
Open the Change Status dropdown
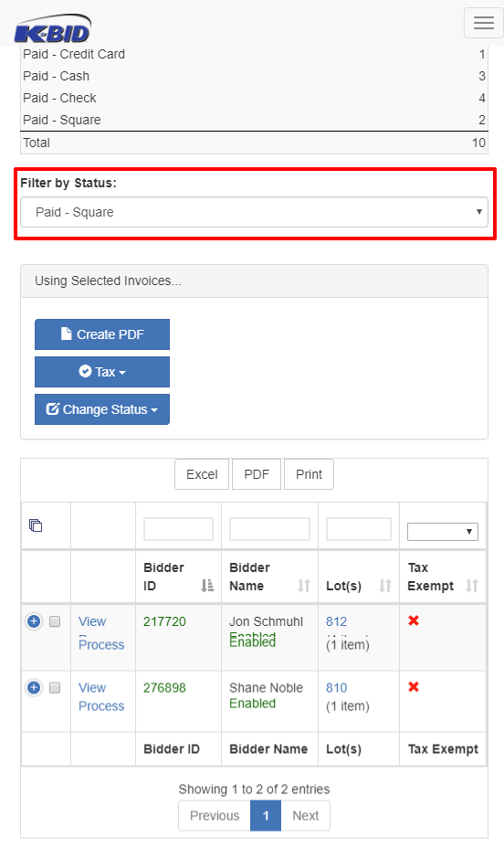pos(102,409)
